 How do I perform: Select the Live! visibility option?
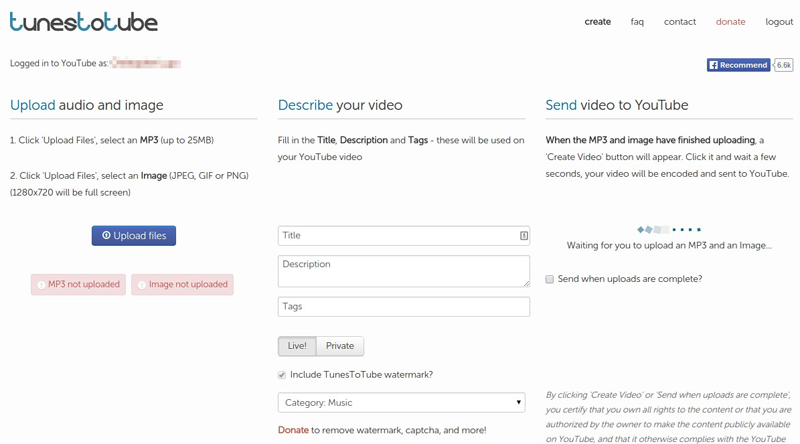tap(297, 346)
